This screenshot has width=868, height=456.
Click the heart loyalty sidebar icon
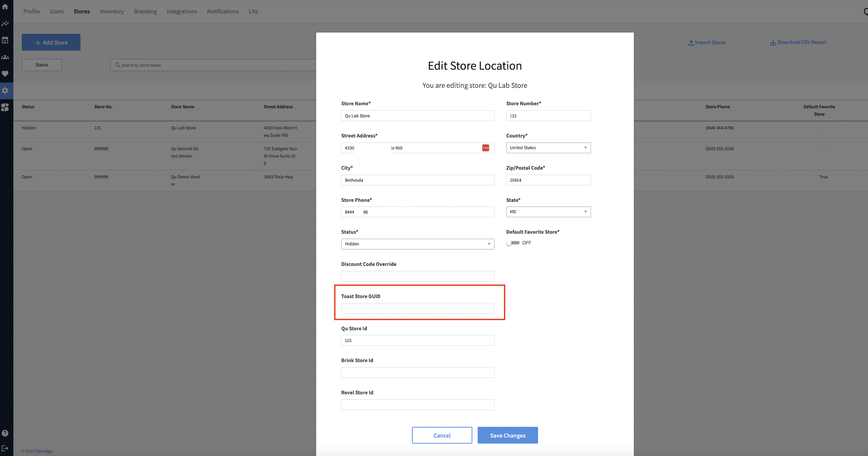coord(5,73)
